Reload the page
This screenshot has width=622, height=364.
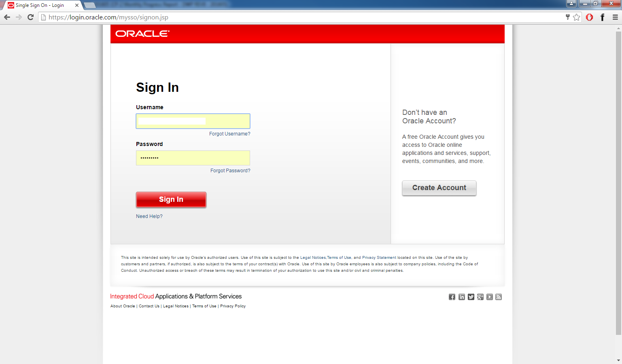30,17
